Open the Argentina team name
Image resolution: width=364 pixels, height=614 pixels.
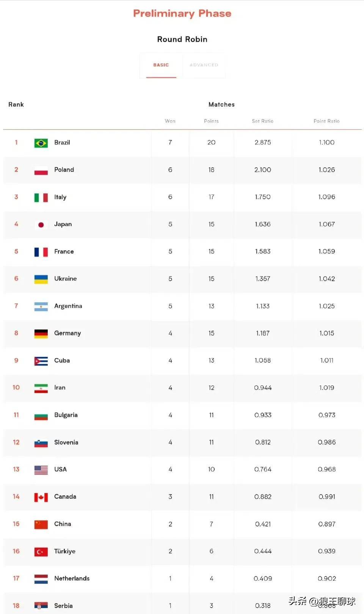click(x=68, y=306)
